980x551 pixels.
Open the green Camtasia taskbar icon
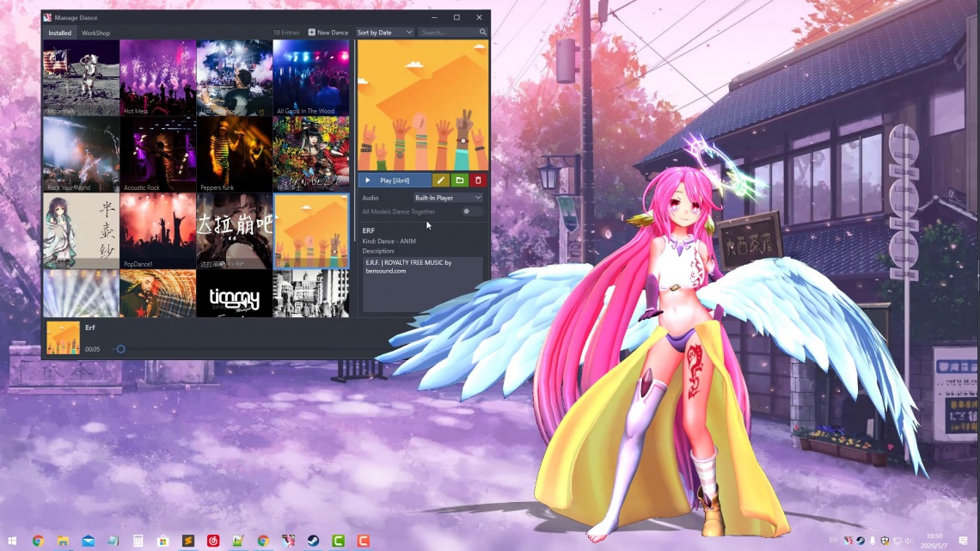[338, 541]
